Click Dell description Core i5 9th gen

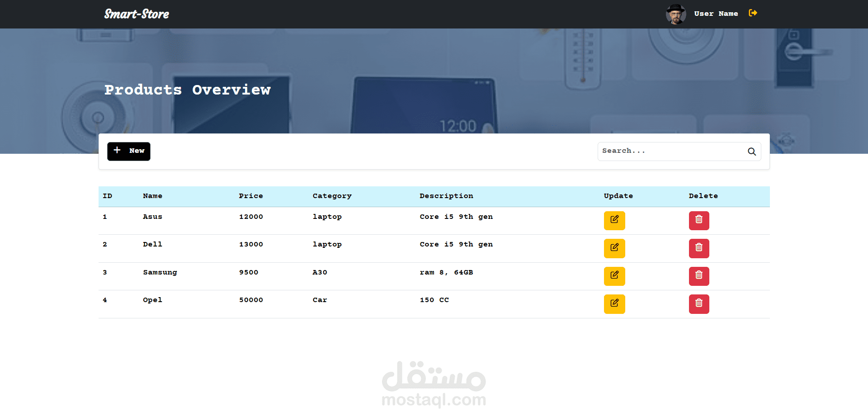click(x=456, y=244)
